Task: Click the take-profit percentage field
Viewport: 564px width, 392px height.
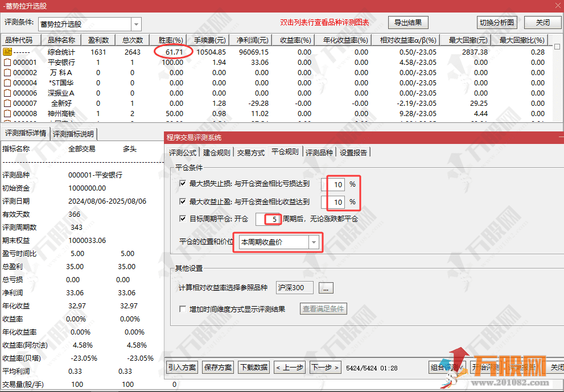Action: tap(333, 202)
